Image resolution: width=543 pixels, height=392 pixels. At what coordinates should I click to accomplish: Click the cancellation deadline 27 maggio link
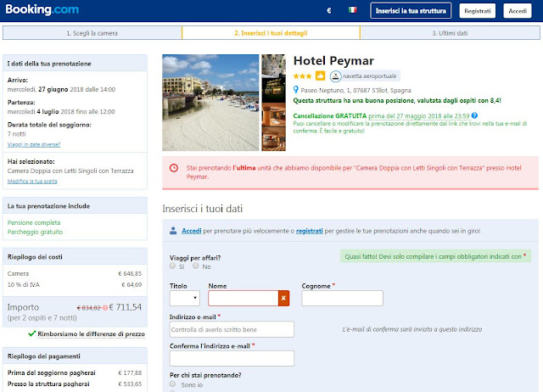[x=419, y=116]
